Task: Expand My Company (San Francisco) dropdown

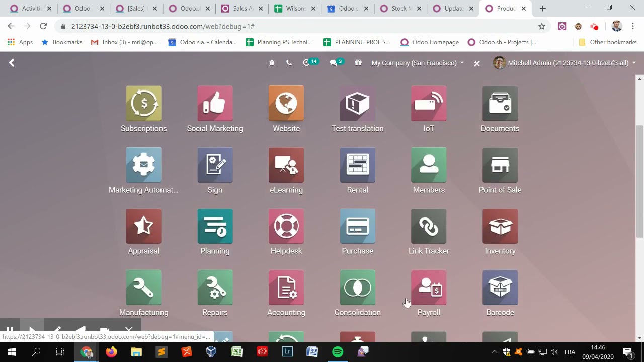Action: 418,63
